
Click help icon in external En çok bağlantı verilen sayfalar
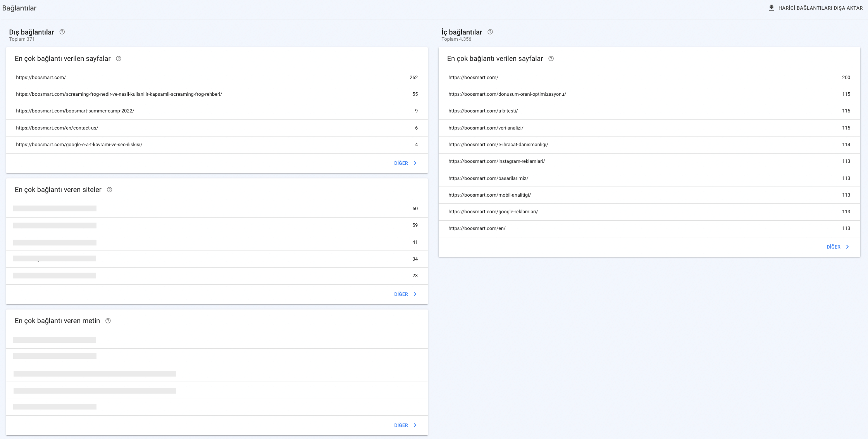tap(119, 59)
